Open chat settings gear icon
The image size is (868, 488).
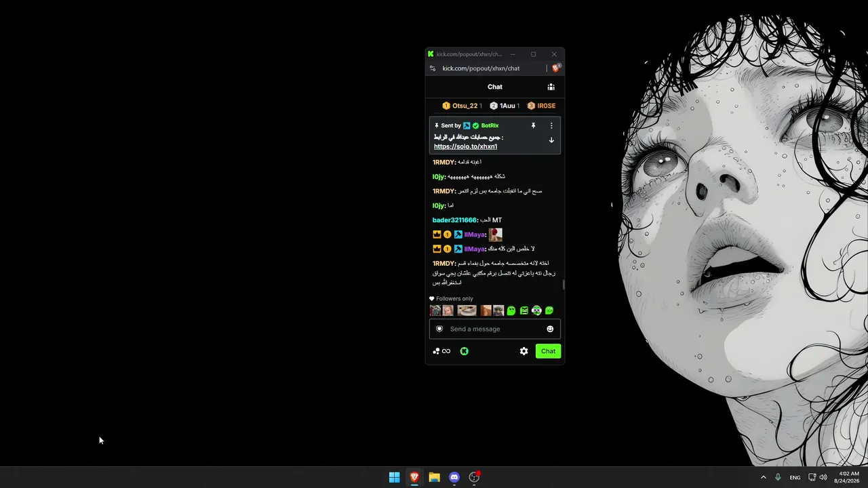click(x=524, y=351)
